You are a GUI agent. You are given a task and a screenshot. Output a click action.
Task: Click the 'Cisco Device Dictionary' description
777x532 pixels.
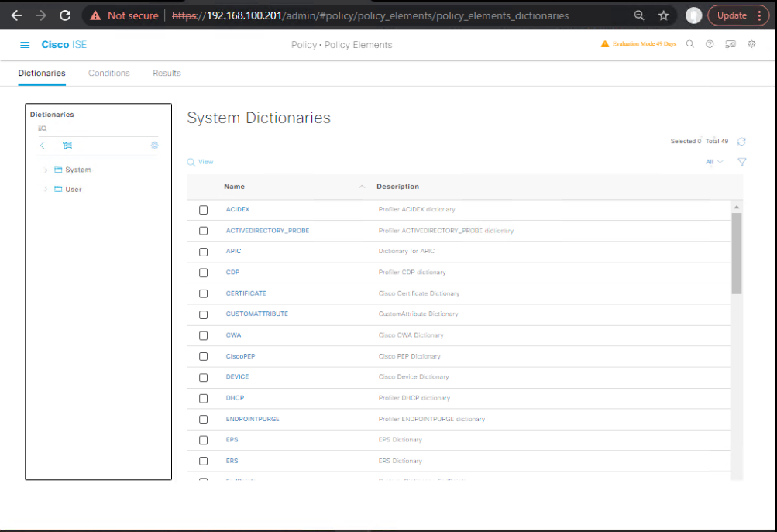coord(414,377)
